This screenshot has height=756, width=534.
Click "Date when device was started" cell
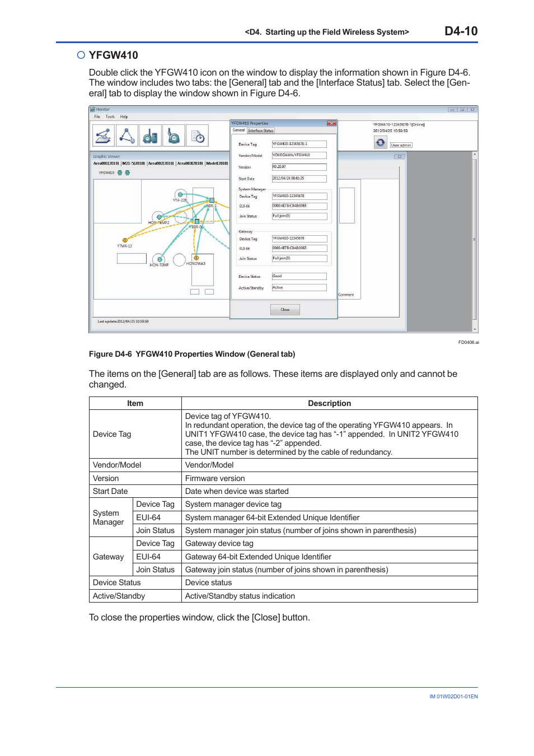coord(330,491)
